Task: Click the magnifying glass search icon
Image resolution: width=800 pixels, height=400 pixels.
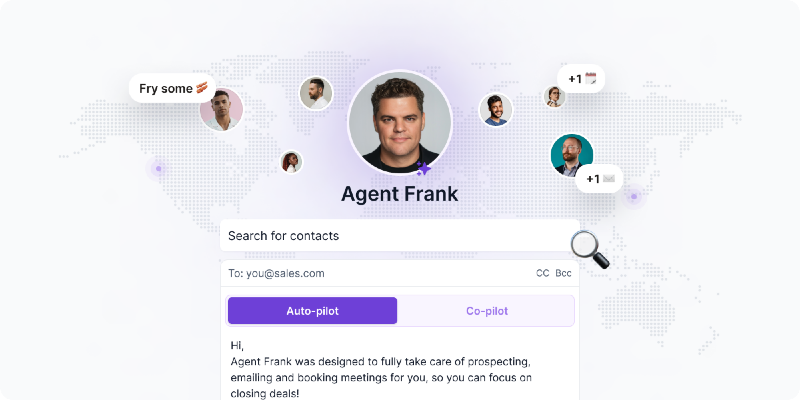Action: 590,249
